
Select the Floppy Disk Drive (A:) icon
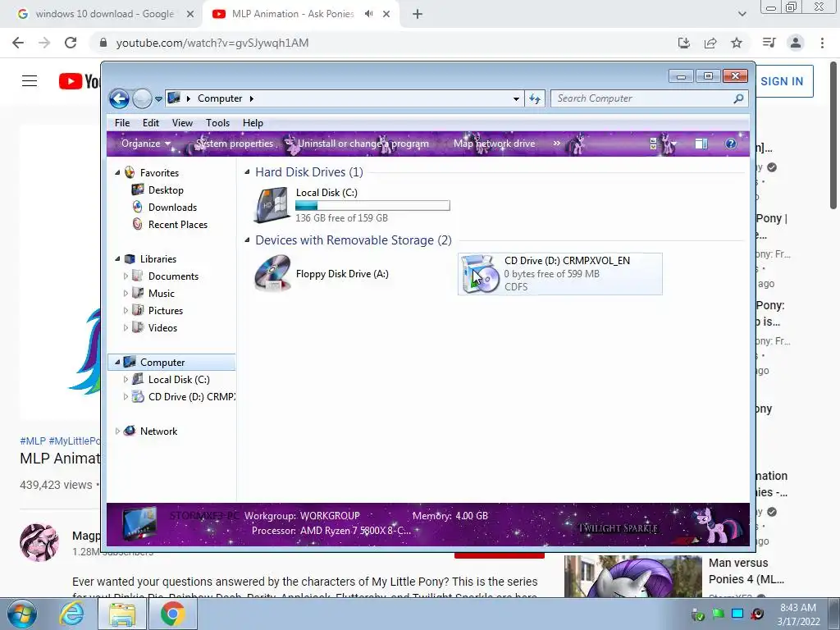coord(272,274)
